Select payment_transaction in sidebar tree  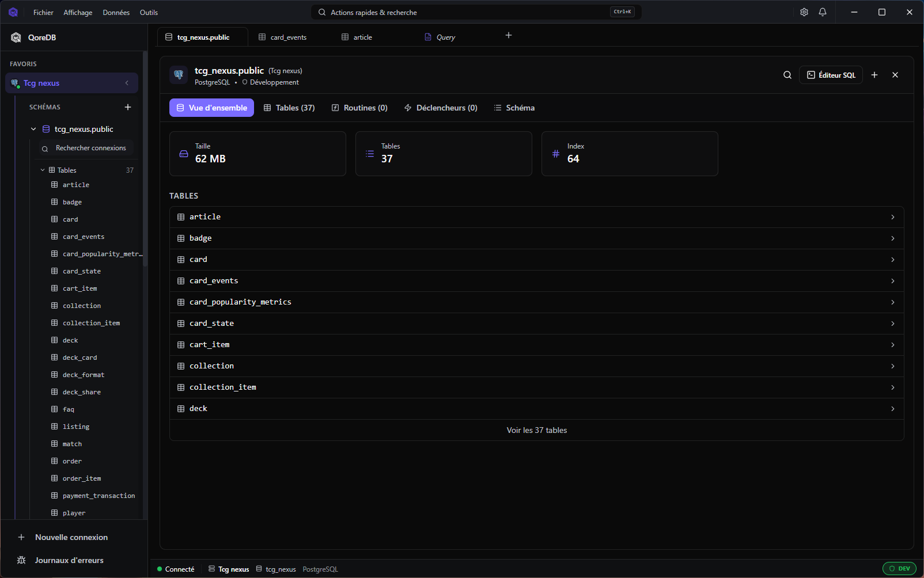tap(99, 495)
